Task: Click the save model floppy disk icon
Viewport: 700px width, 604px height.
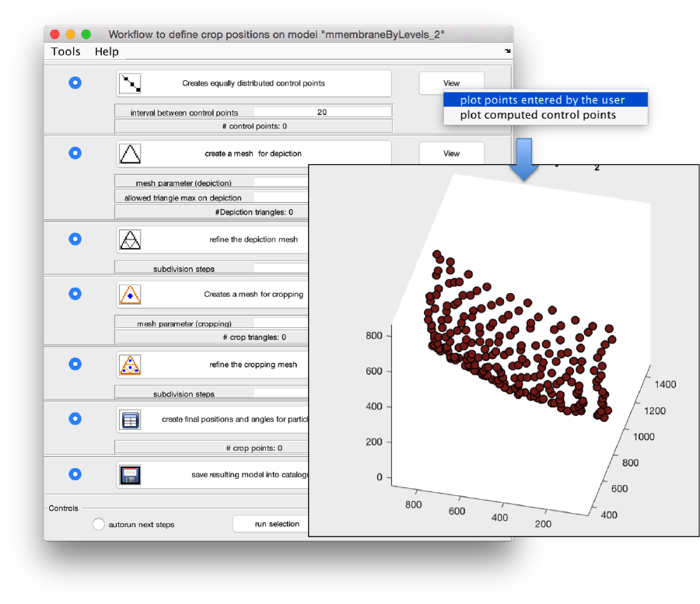Action: (x=130, y=474)
